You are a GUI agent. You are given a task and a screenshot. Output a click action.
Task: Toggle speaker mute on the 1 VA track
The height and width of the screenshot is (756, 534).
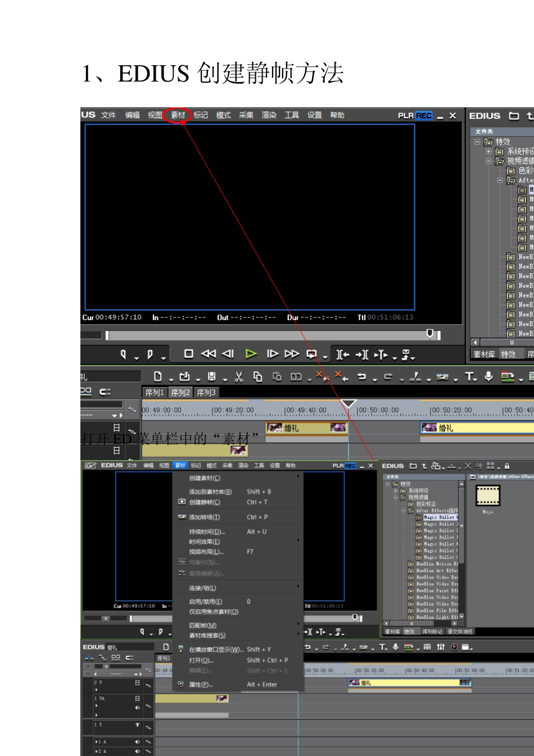[137, 708]
